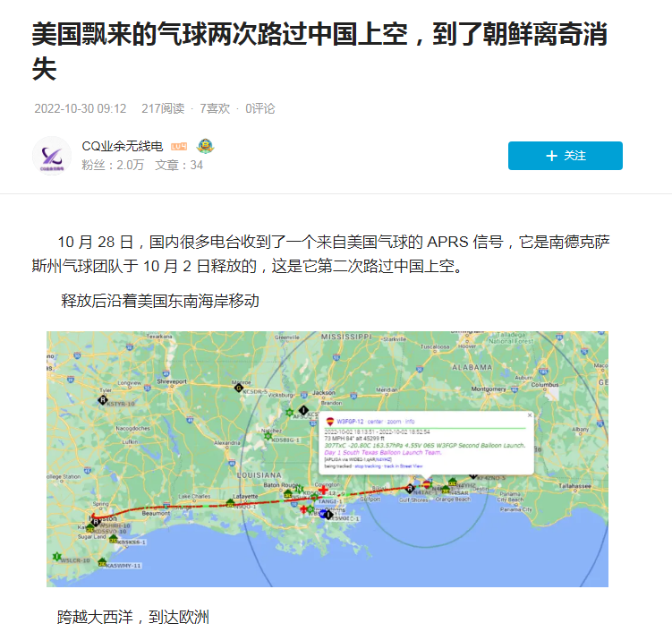Open the CQ业余无线电 author name link

tap(123, 146)
